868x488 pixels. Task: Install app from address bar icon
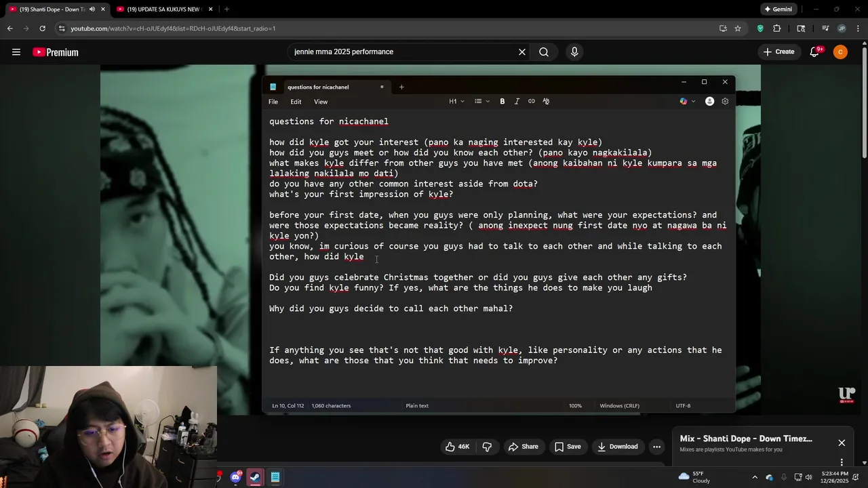tap(723, 28)
